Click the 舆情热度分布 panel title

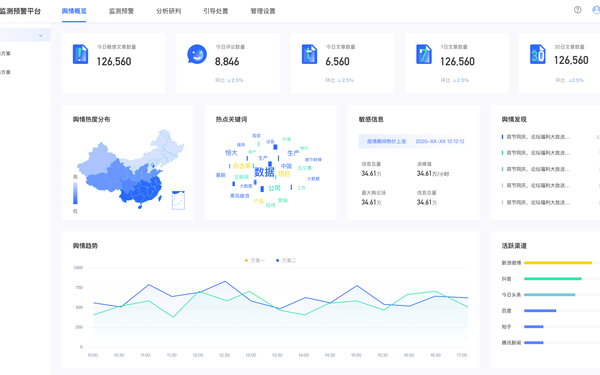[x=91, y=119]
